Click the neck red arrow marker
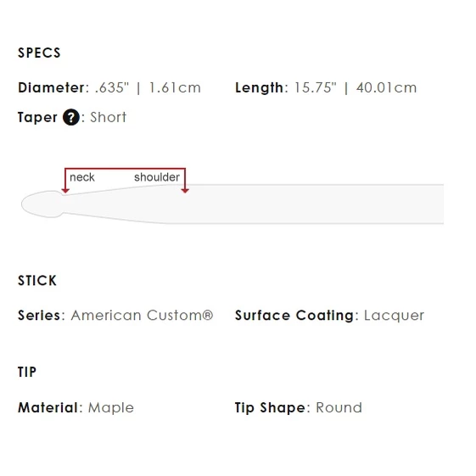This screenshot has width=476, height=476. 65,191
